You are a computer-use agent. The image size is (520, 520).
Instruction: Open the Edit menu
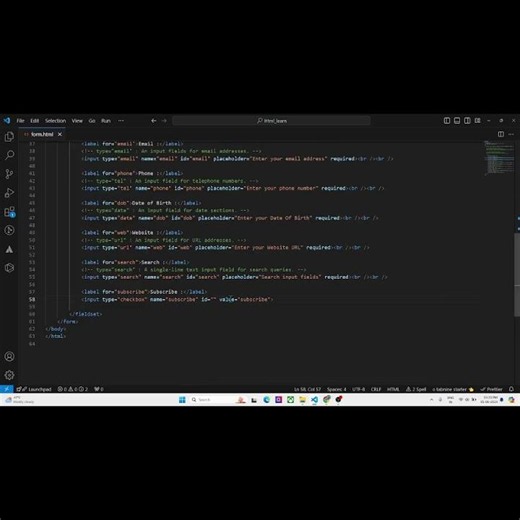pos(35,121)
